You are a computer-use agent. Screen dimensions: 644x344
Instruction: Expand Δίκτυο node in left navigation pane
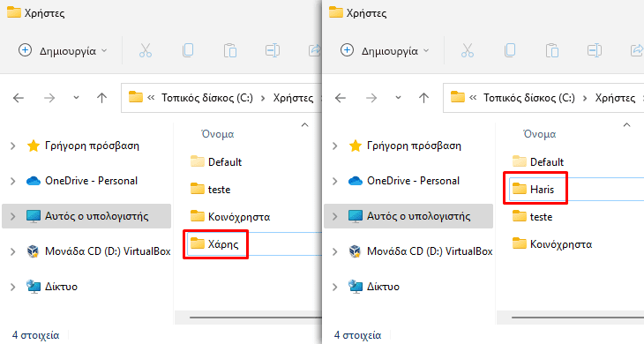click(12, 287)
